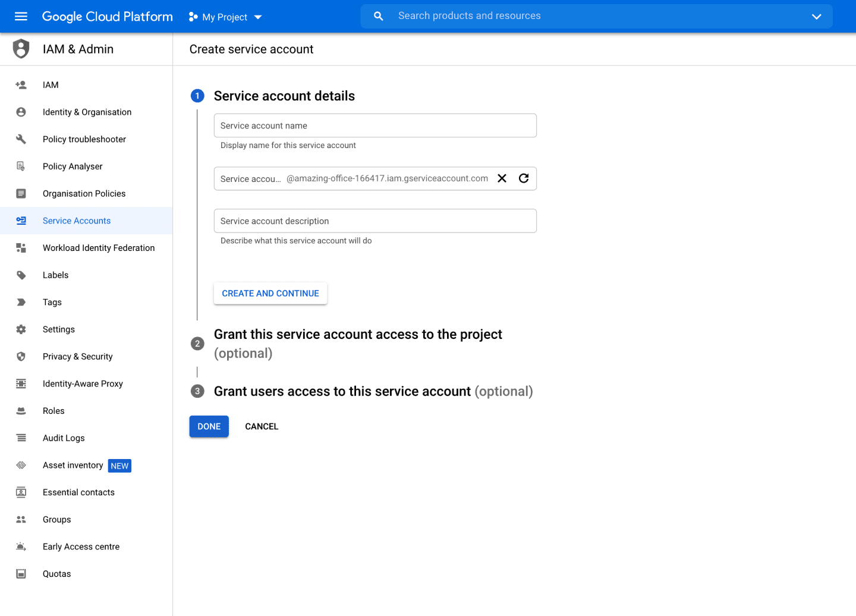Click the Labels tag icon
The height and width of the screenshot is (616, 856).
point(21,275)
